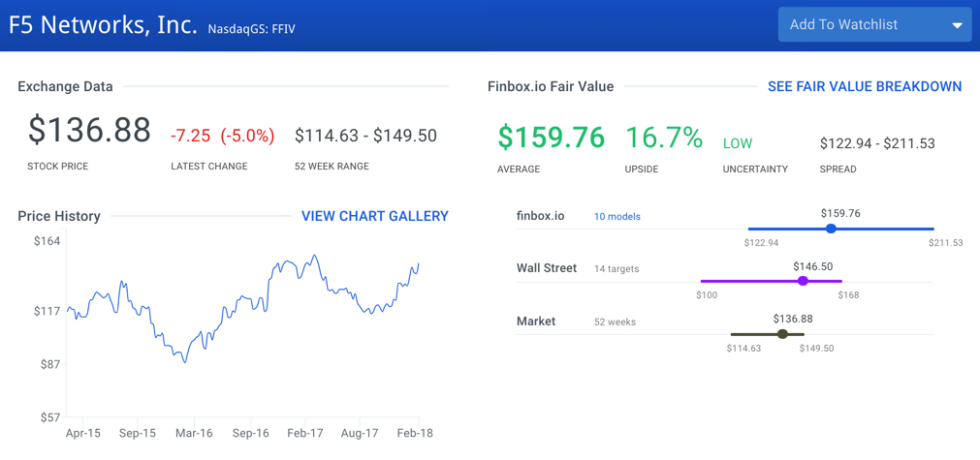Click the $211.53 finbox.io high label

click(946, 243)
